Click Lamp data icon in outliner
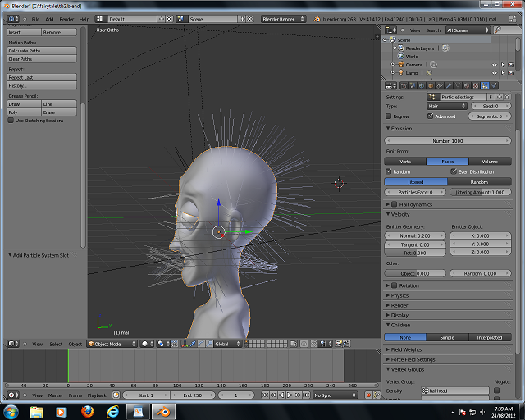 (429, 73)
